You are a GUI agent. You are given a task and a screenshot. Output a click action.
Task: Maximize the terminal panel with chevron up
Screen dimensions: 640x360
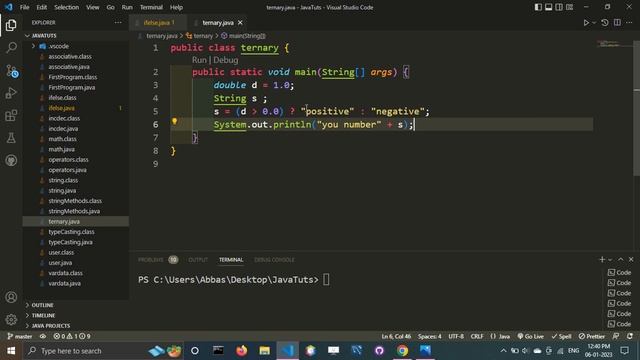coord(620,259)
